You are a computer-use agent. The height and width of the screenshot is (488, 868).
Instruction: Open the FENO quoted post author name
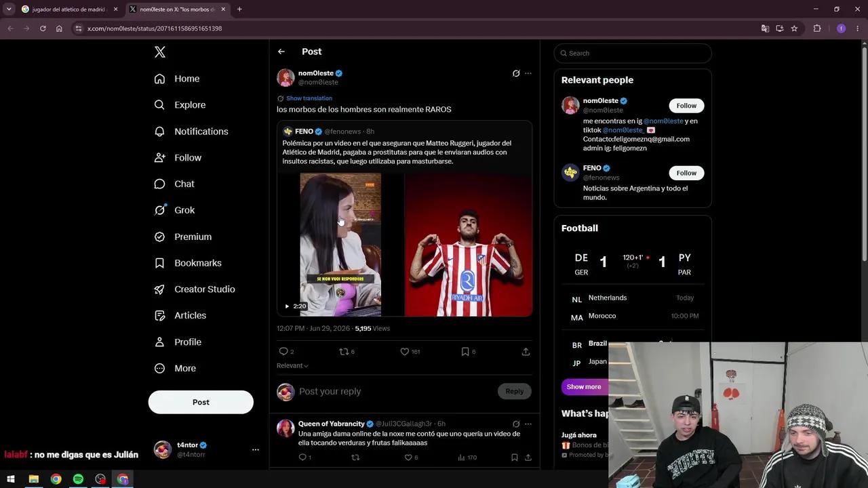coord(304,131)
